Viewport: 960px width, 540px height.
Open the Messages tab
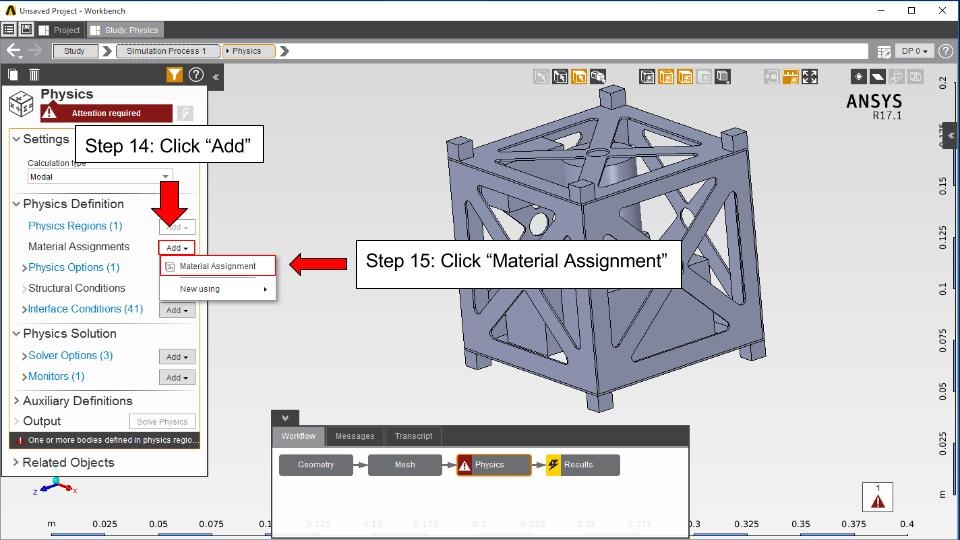coord(354,436)
